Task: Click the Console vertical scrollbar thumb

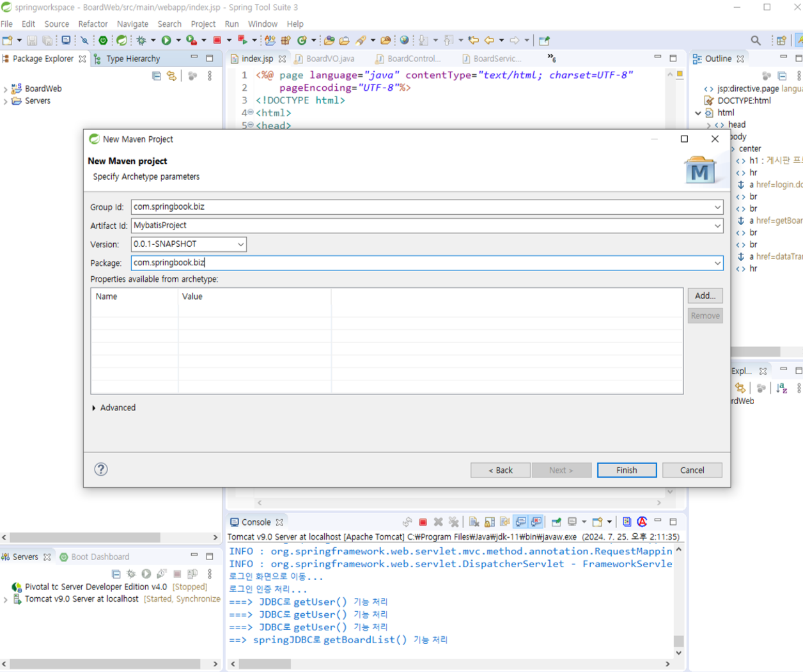Action: pos(679,641)
